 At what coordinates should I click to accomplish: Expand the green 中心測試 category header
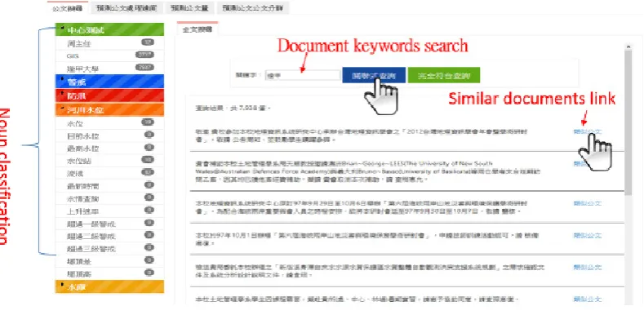[109, 29]
